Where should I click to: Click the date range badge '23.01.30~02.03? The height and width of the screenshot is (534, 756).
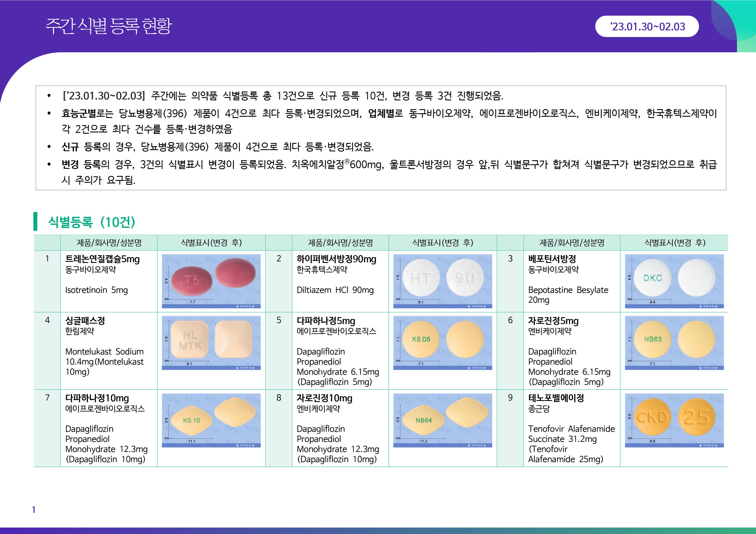(647, 26)
